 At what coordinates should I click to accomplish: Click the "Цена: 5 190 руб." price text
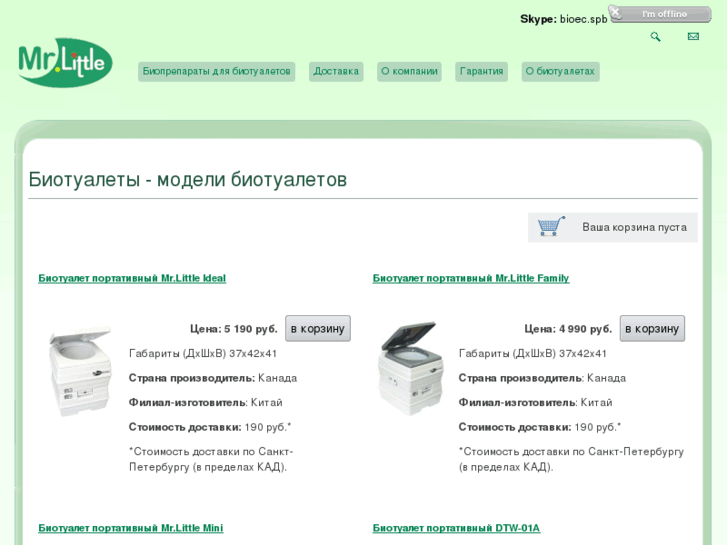coord(234,329)
